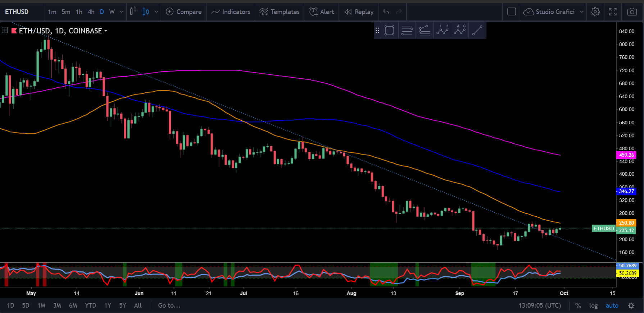The image size is (644, 313).
Task: Select the 3M date range
Action: [x=57, y=305]
